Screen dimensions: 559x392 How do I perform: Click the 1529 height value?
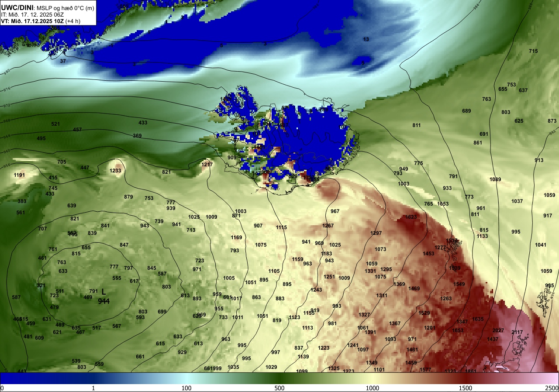click(424, 313)
